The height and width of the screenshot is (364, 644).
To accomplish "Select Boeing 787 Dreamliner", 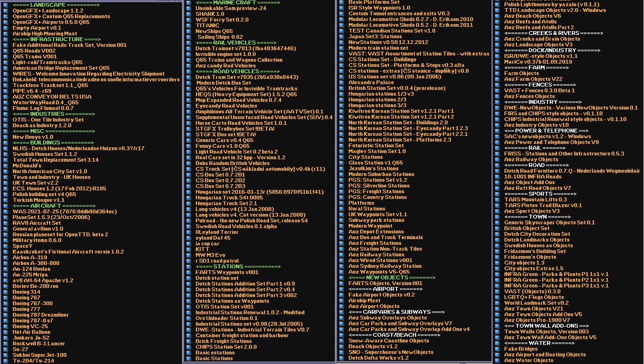I will 41,315.
